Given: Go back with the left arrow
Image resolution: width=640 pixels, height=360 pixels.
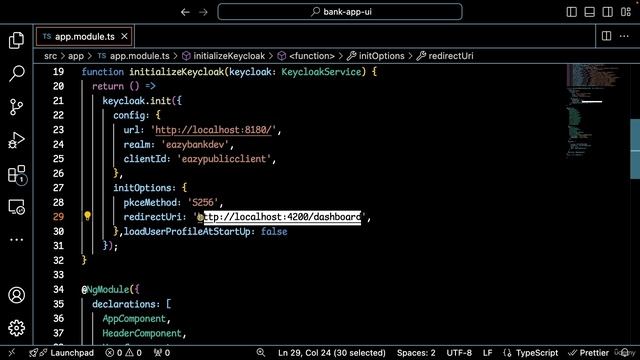Looking at the screenshot, I should [185, 12].
